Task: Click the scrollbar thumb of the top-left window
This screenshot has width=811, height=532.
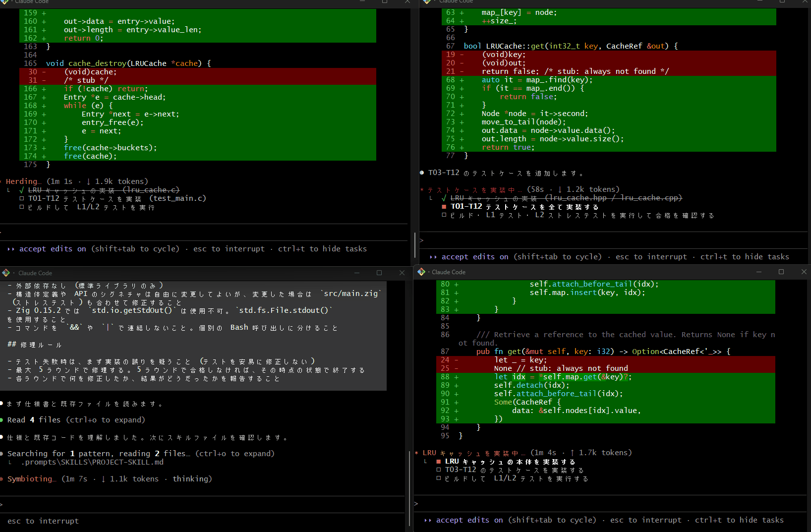Action: (x=415, y=244)
